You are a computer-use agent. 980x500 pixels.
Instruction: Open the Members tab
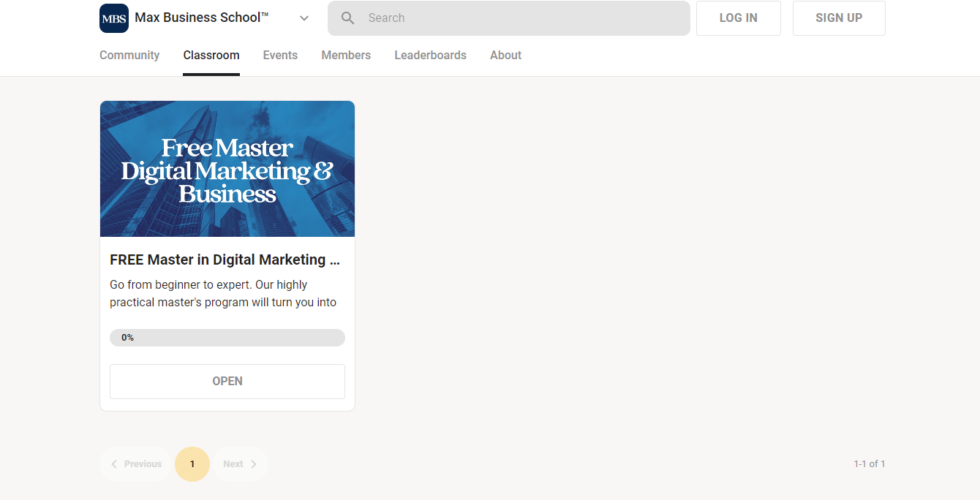[x=346, y=56]
